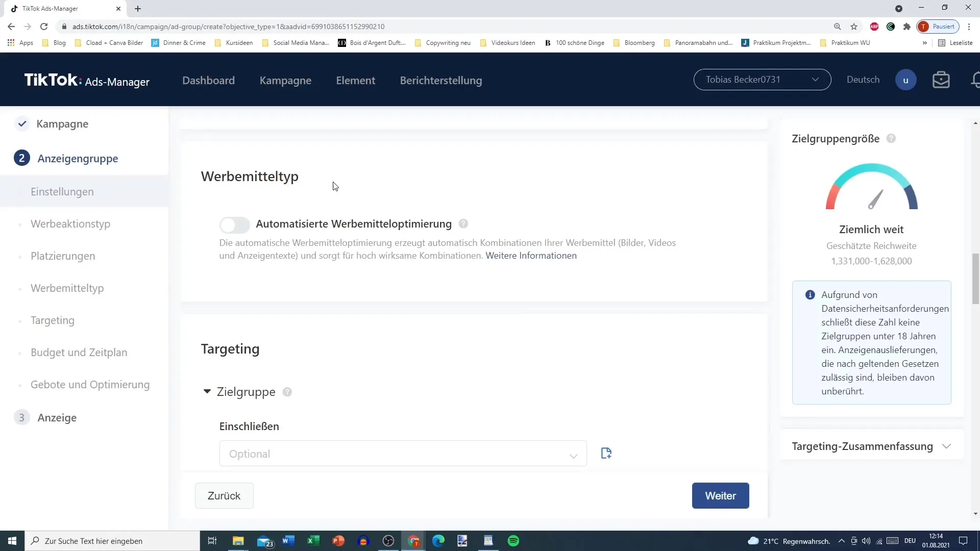The image size is (980, 551).
Task: Toggle Automatisierte Werbemitteloptimierung switch
Action: (235, 224)
